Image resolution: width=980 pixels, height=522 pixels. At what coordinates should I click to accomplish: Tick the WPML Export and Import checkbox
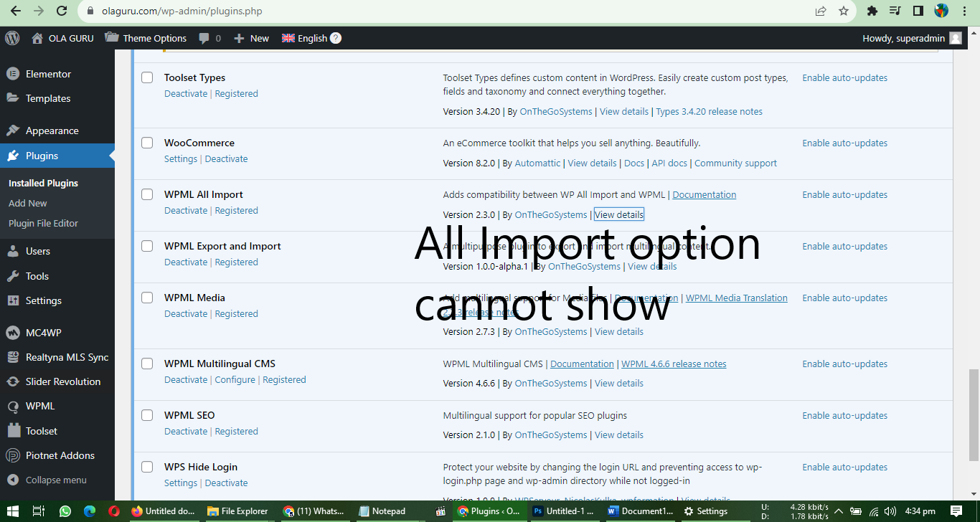point(147,246)
